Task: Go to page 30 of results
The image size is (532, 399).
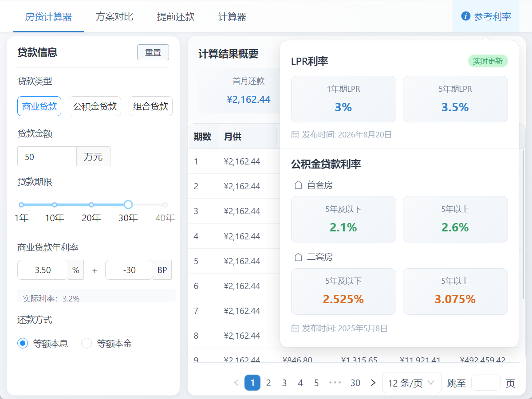Action: [355, 383]
